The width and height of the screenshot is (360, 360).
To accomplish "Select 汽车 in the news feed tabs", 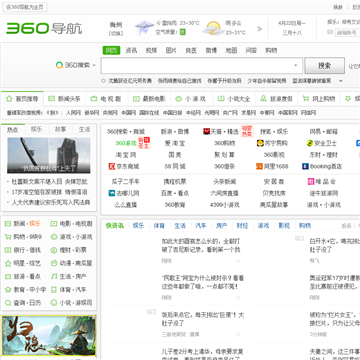I will [201, 226].
